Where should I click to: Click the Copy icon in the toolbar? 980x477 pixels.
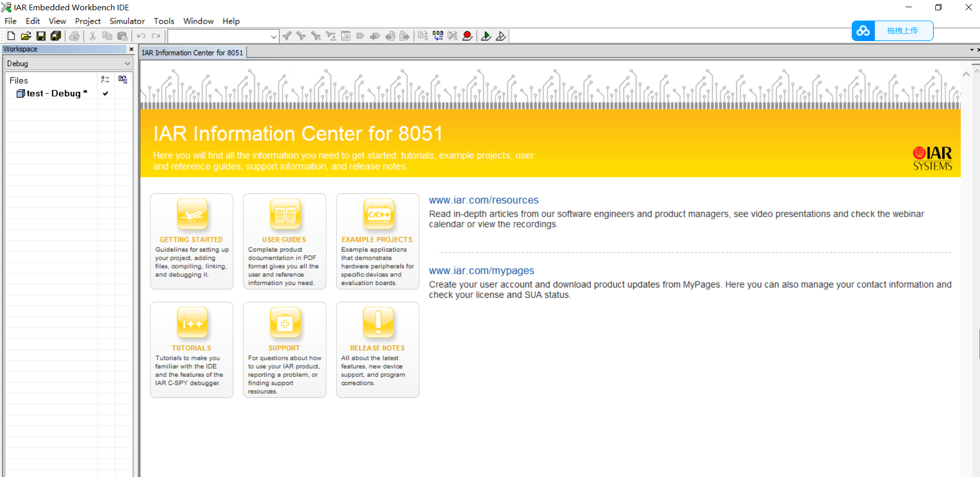point(107,36)
